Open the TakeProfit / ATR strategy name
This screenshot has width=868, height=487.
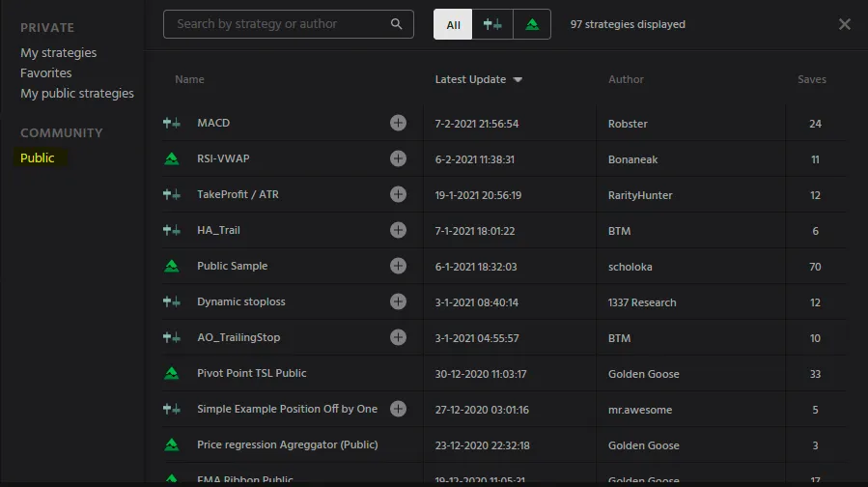238,194
